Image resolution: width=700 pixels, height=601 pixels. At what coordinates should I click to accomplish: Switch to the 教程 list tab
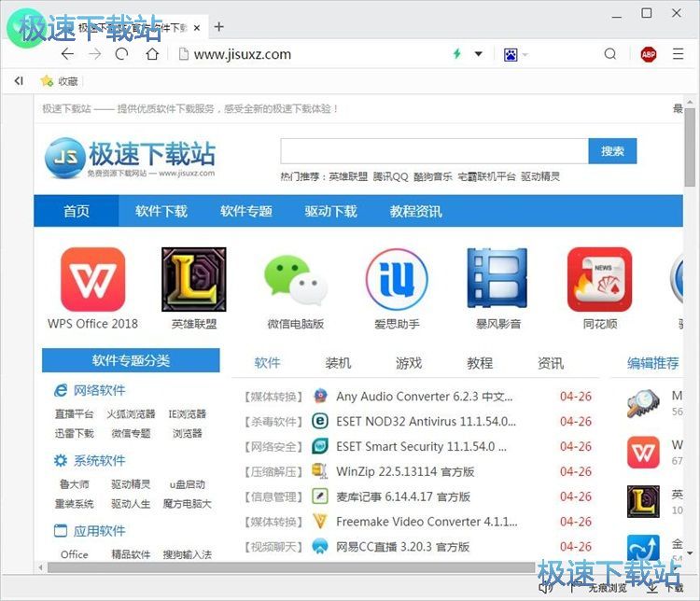coord(480,363)
